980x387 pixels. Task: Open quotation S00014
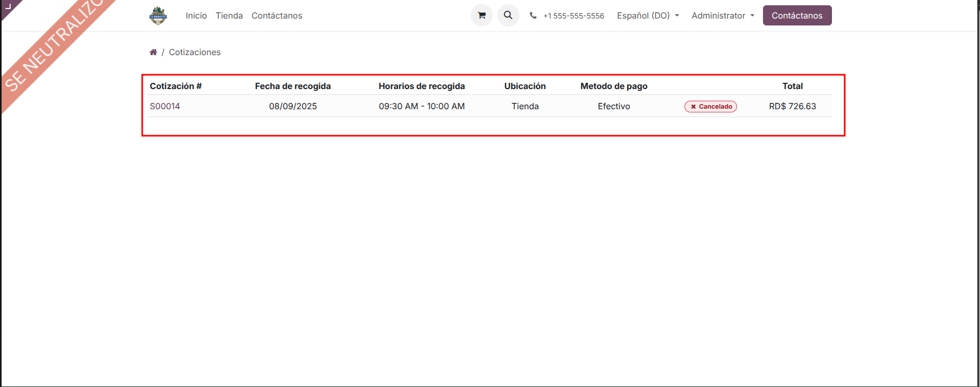pyautogui.click(x=165, y=107)
